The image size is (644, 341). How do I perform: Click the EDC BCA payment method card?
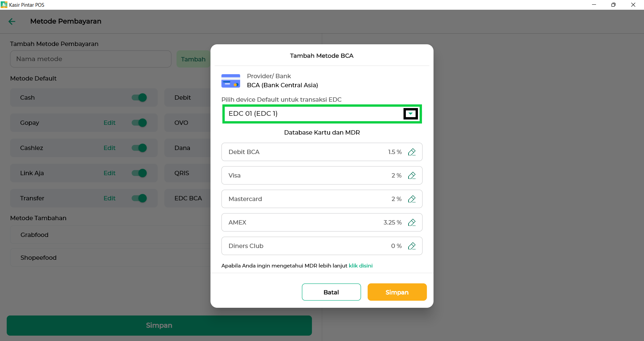coord(187,198)
